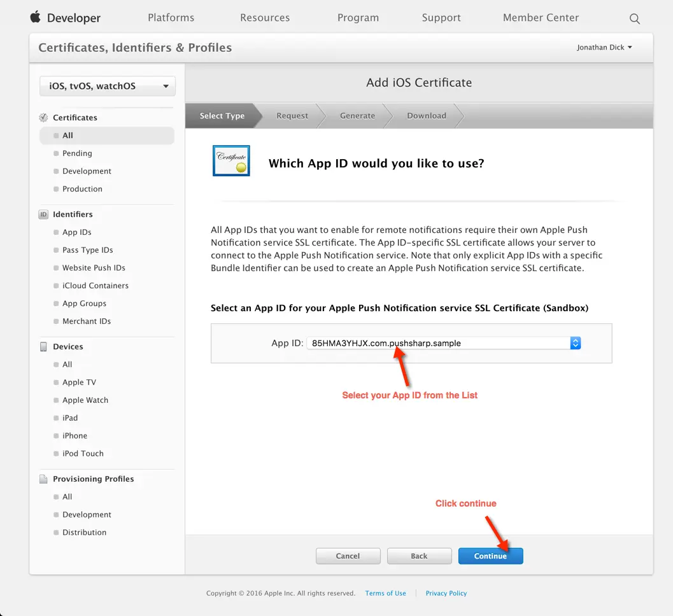This screenshot has height=616, width=673.
Task: Click the Devices section icon
Action: click(x=43, y=347)
